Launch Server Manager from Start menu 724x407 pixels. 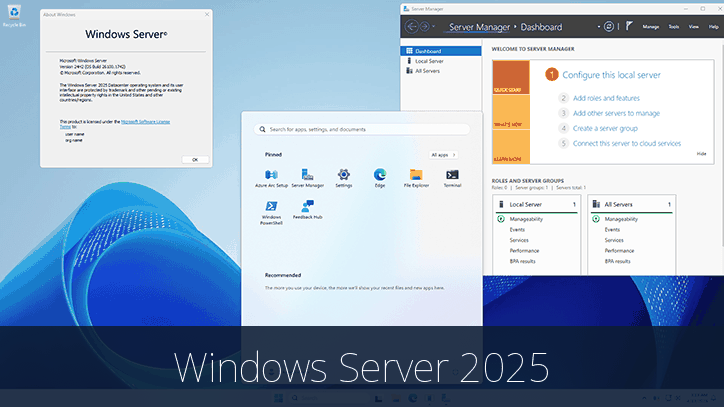[308, 178]
